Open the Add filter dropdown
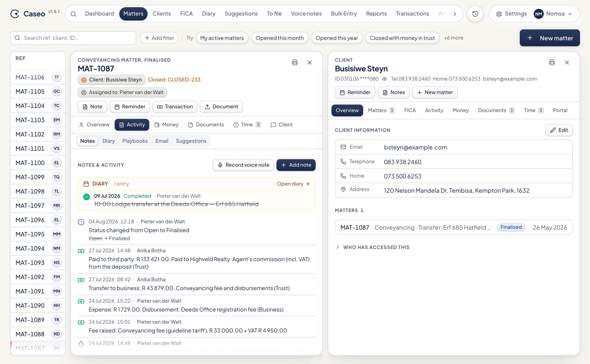590x364 pixels. (x=159, y=38)
